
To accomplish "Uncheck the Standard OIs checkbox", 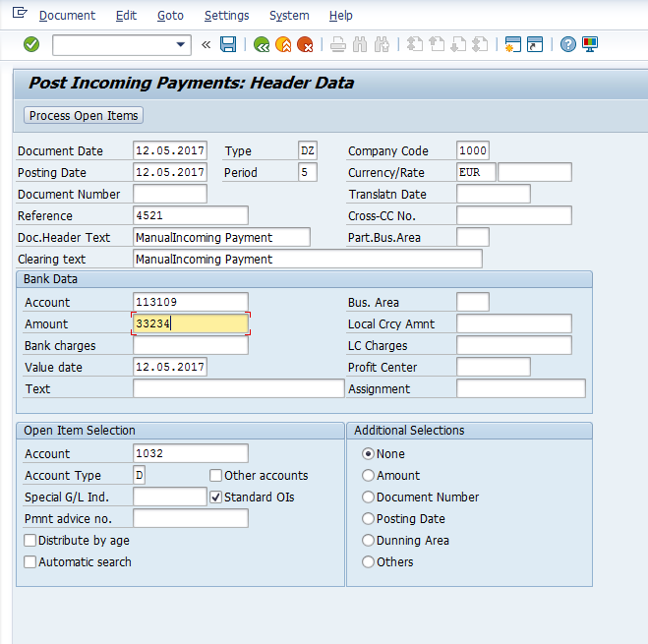I will [x=215, y=498].
